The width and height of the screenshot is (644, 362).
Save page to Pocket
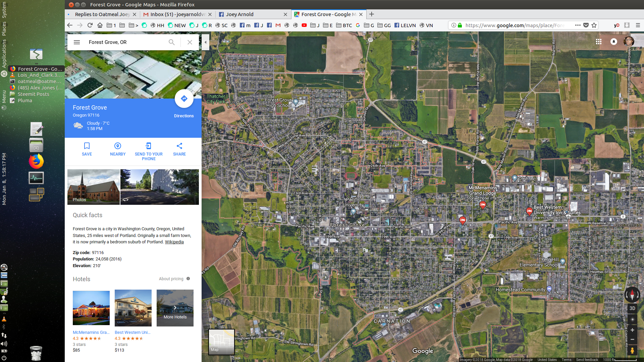(586, 25)
